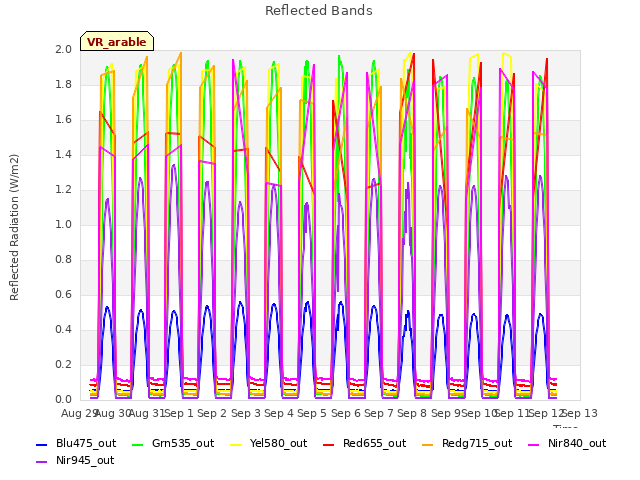
Task: Click the blue Blu475_out legend swatch
Action: tap(42, 444)
